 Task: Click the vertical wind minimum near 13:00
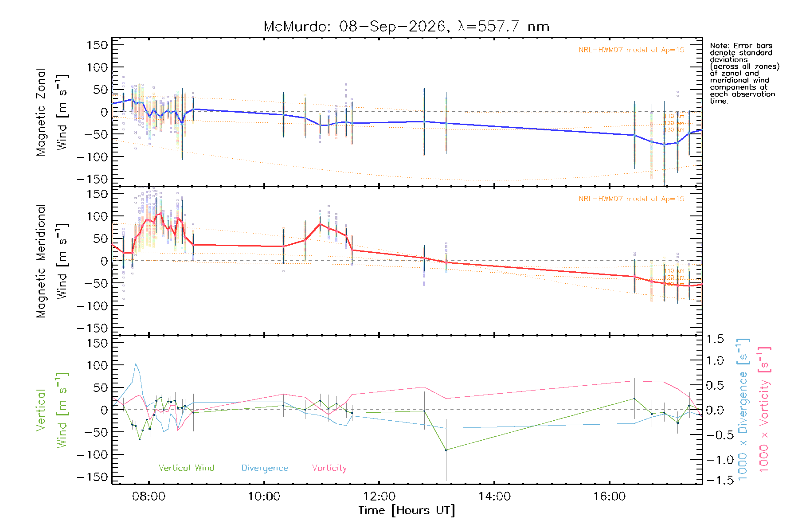coord(446,450)
